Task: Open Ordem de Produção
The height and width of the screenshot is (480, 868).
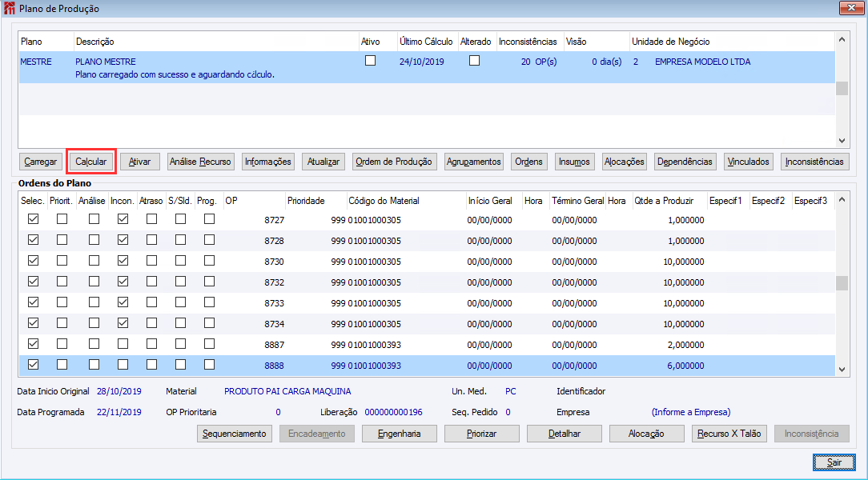Action: coord(394,162)
